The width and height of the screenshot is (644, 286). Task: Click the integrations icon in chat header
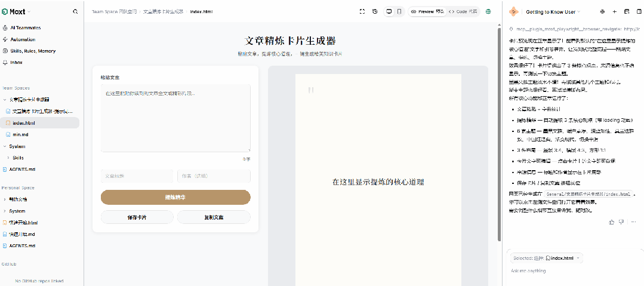(602, 12)
